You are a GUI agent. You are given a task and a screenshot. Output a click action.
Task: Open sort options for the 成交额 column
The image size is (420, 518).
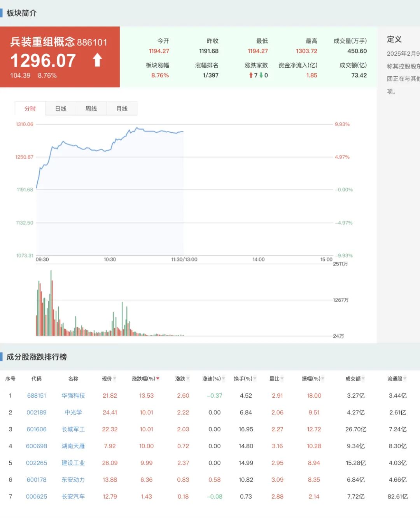(363, 378)
